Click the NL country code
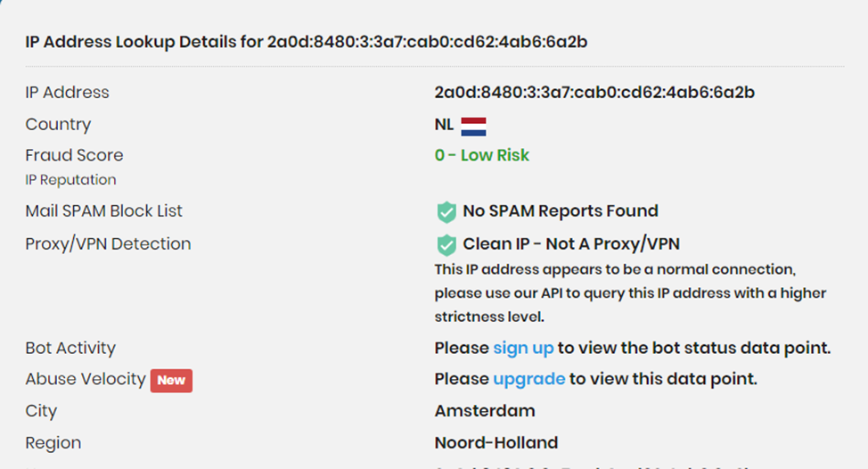The height and width of the screenshot is (469, 868). (444, 125)
